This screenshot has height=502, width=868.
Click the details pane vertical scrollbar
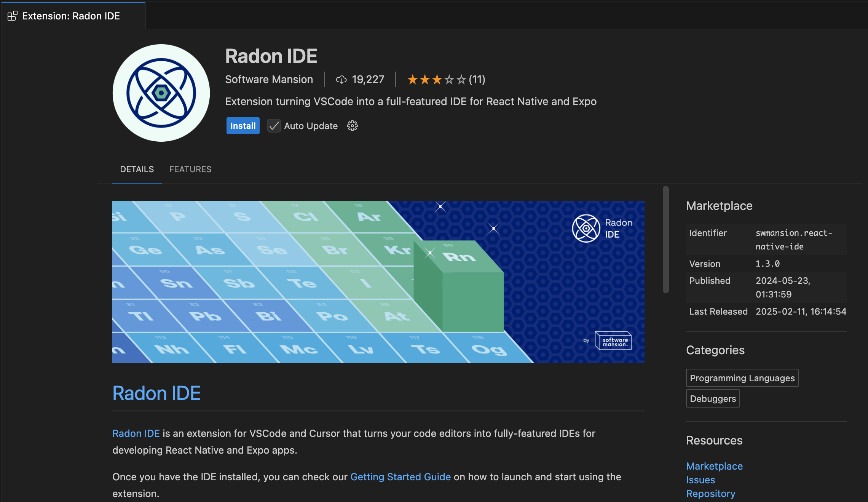click(x=665, y=240)
